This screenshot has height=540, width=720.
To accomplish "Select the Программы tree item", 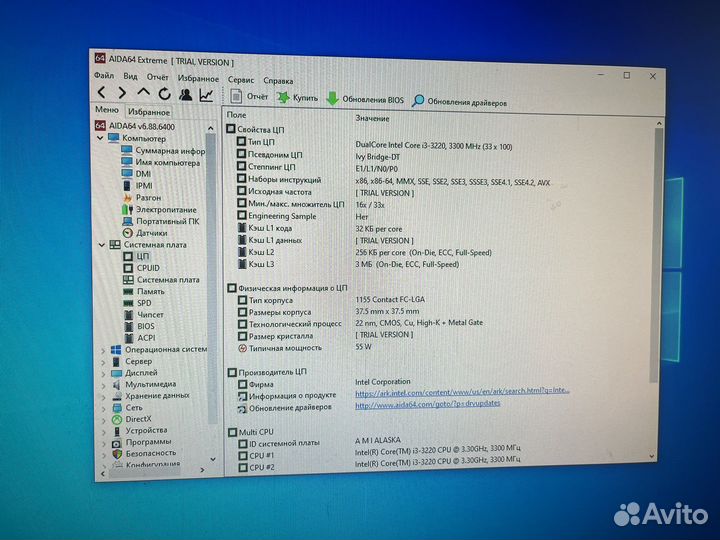I will click(x=142, y=442).
